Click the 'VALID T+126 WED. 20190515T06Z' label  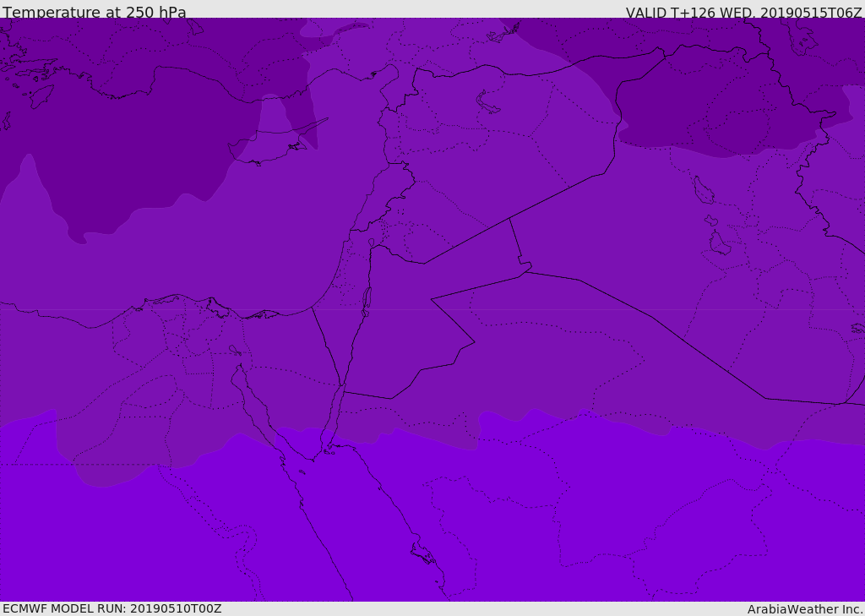tap(743, 12)
